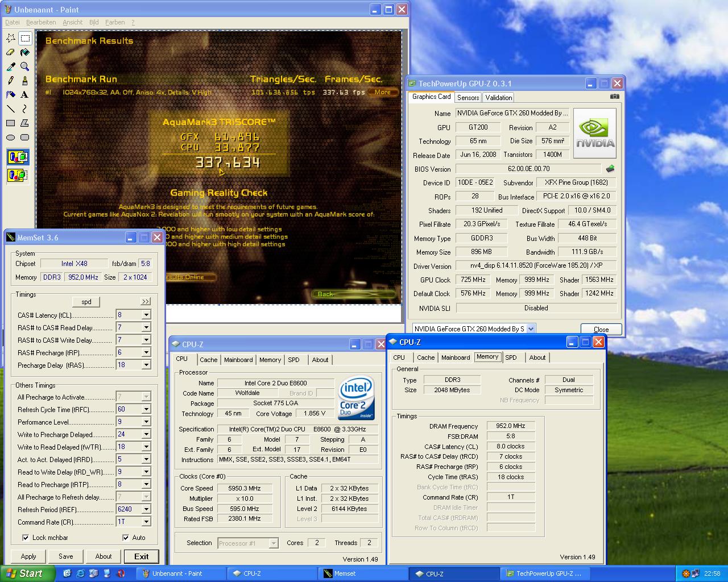Switch to the Validation tab in GPU-Z
728x582 pixels.
499,98
